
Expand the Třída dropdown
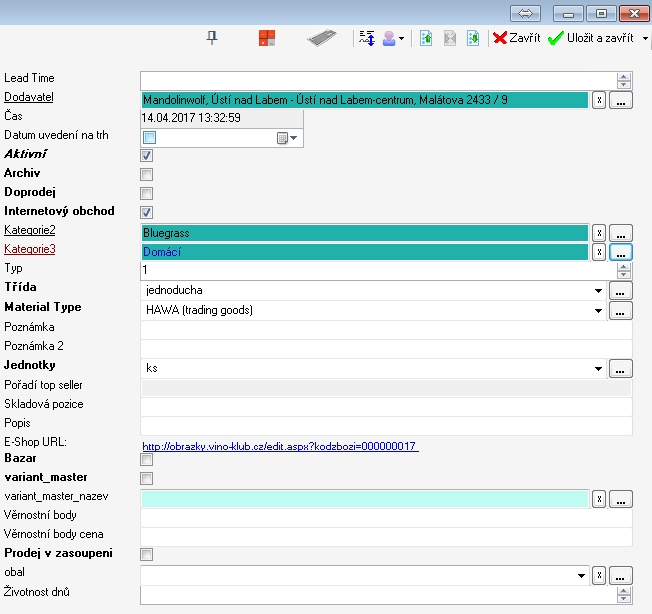pos(598,291)
